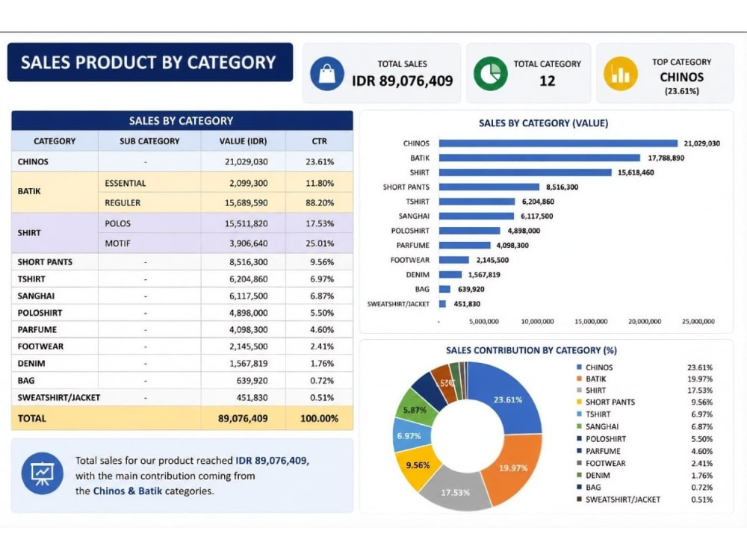Click the legend entry POLOSHIRT
The image size is (747, 560).
click(606, 439)
